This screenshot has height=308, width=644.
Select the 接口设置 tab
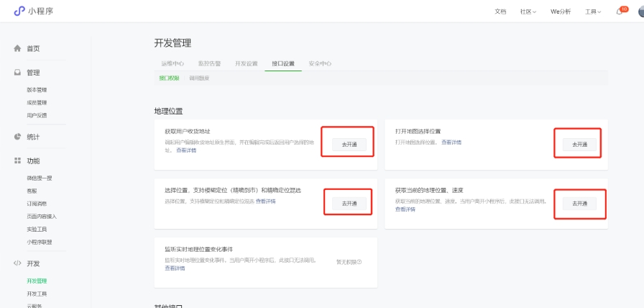click(x=283, y=64)
